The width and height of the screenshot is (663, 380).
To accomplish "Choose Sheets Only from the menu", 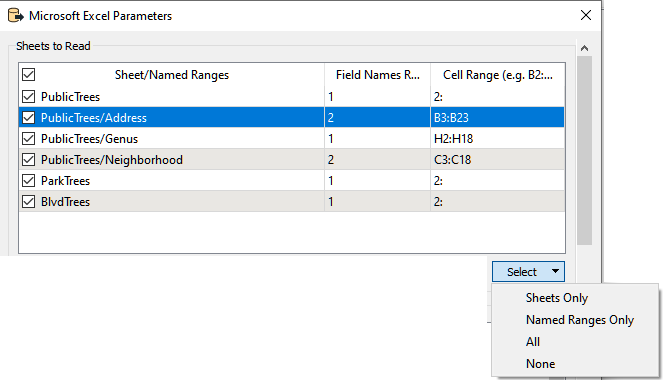I will pos(556,298).
